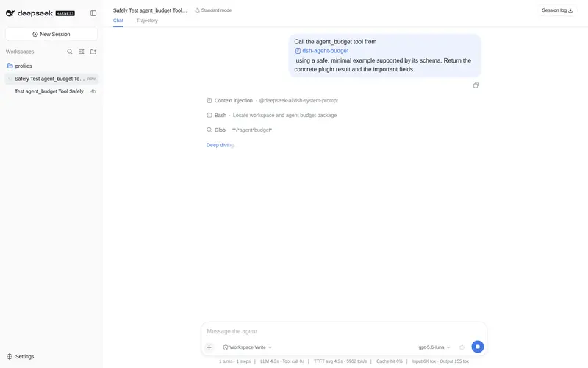Click the Workspaces heading label
Image resolution: width=588 pixels, height=368 pixels.
(x=20, y=52)
